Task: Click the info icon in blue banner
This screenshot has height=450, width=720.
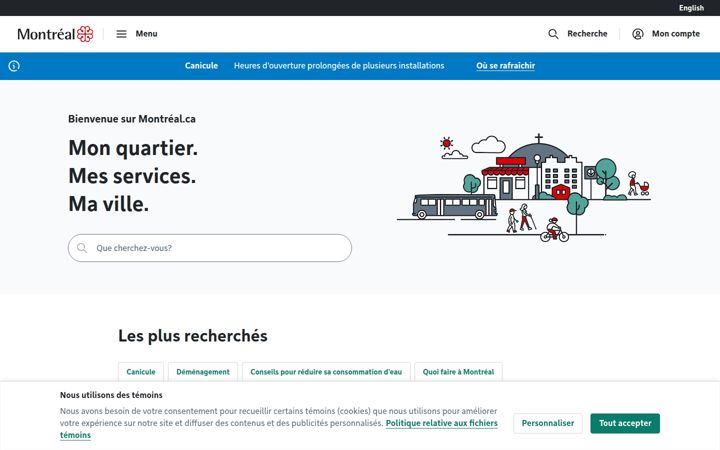Action: [14, 66]
